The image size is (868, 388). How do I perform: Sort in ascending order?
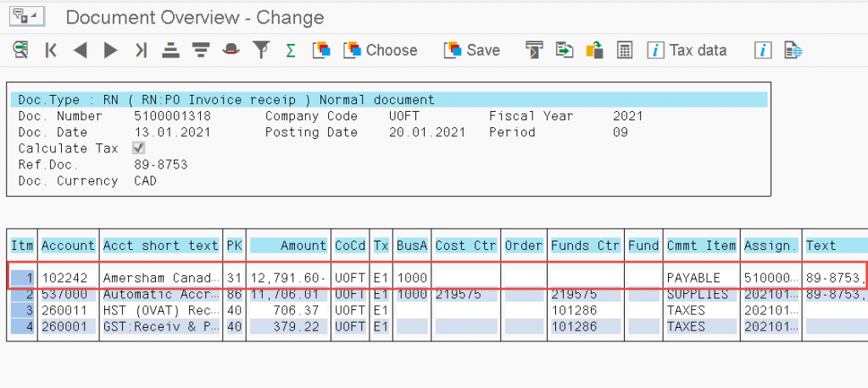[170, 50]
